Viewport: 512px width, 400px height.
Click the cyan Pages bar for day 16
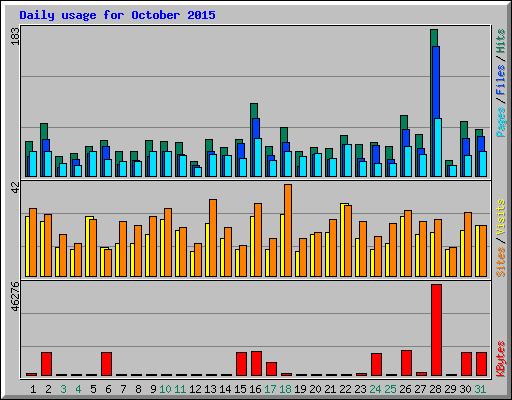[x=258, y=157]
